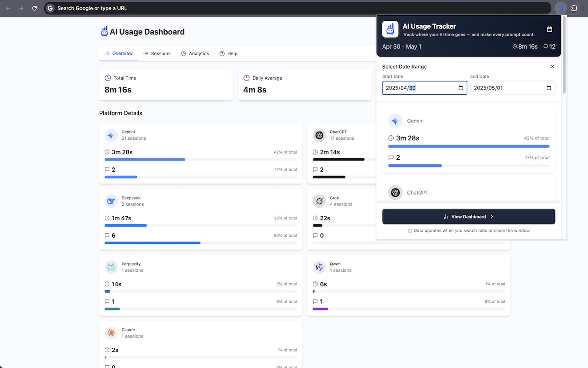Toggle the calendar icon in the popup header
Viewport: 588px width, 368px height.
549,29
